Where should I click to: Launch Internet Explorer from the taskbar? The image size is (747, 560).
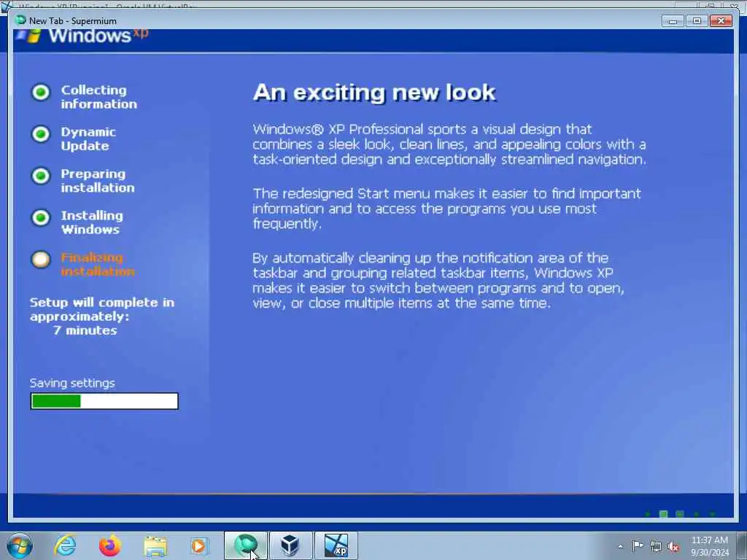tap(65, 545)
